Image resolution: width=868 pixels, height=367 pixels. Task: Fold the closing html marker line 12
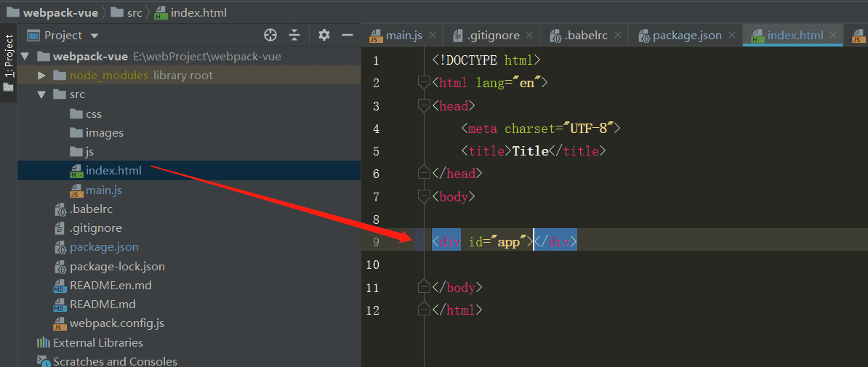(x=424, y=310)
